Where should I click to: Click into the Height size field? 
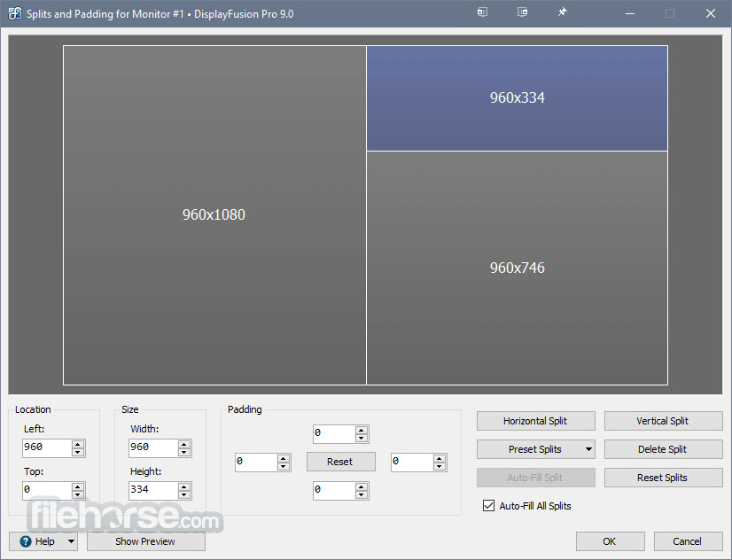tap(153, 490)
